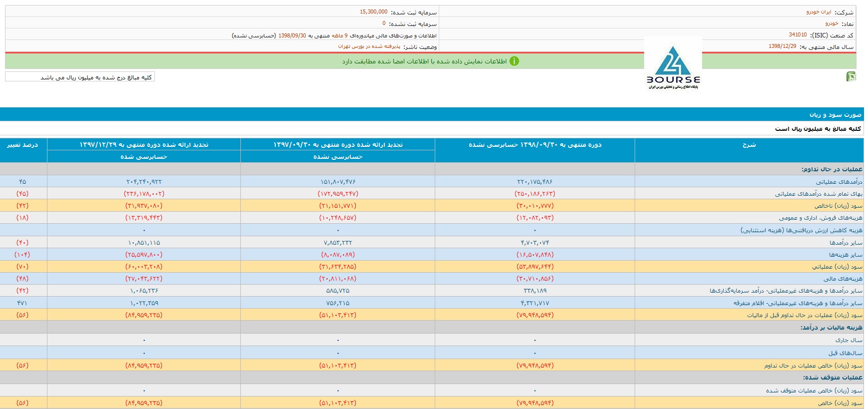Click the gross loss value (۳۰,۰۱۰,۷۷۷)
Image resolution: width=868 pixels, height=409 pixels.
pyautogui.click(x=535, y=206)
